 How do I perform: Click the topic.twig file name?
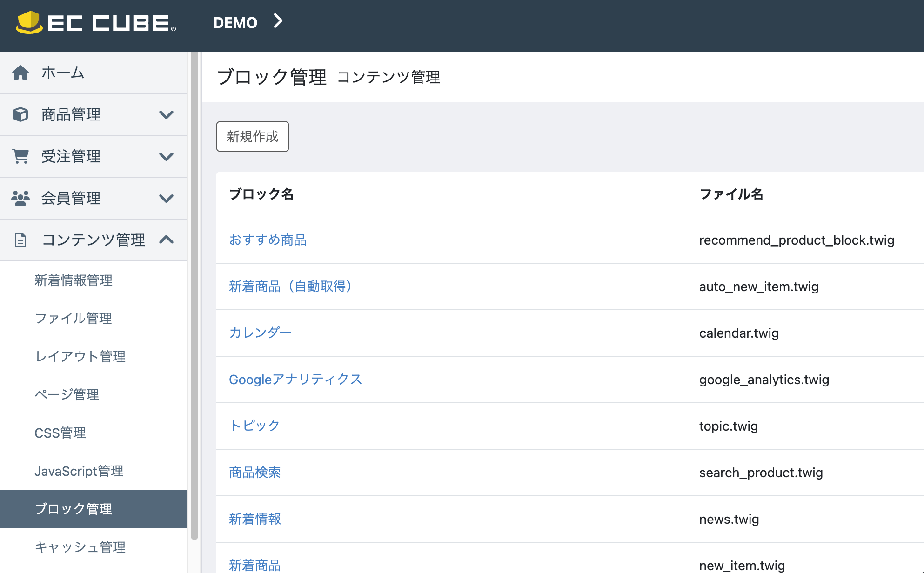[x=729, y=426]
